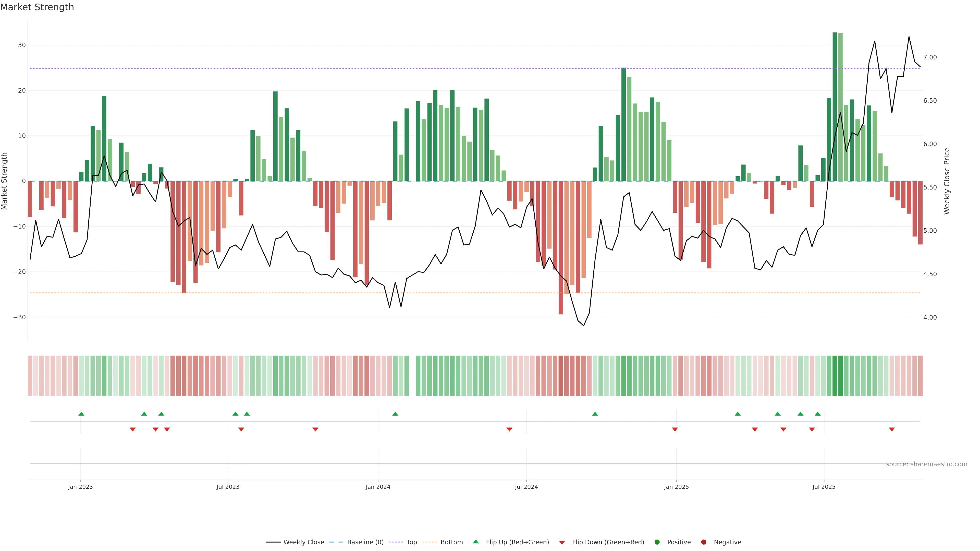Click the flip-down triangle before Jul 2024
The height and width of the screenshot is (551, 980).
pos(509,429)
